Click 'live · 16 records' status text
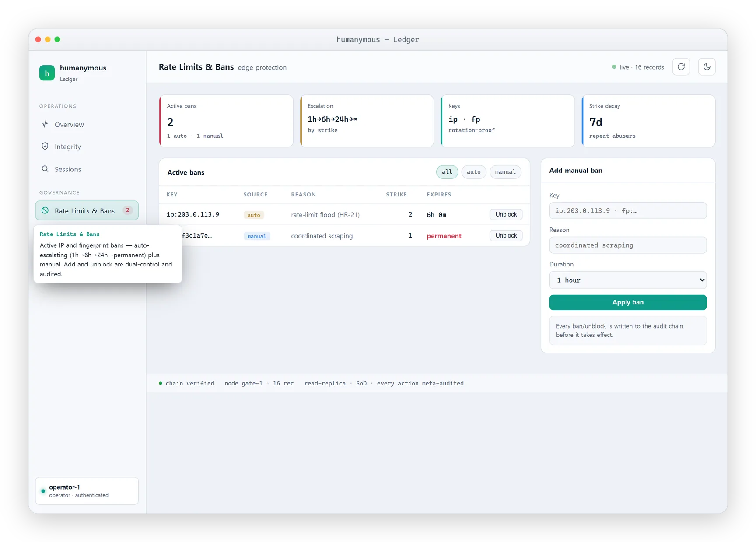The height and width of the screenshot is (542, 756). point(642,67)
